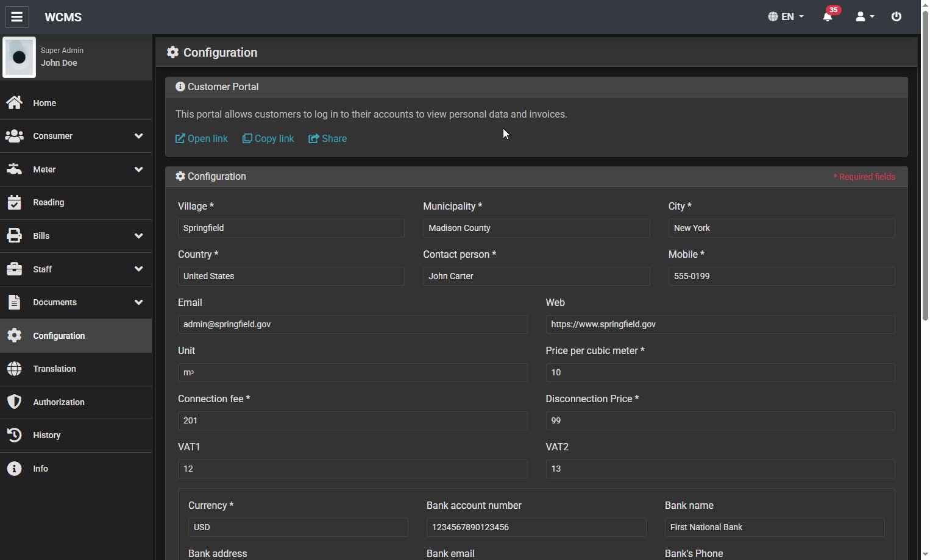Edit the Price per cubic meter field

pos(720,372)
